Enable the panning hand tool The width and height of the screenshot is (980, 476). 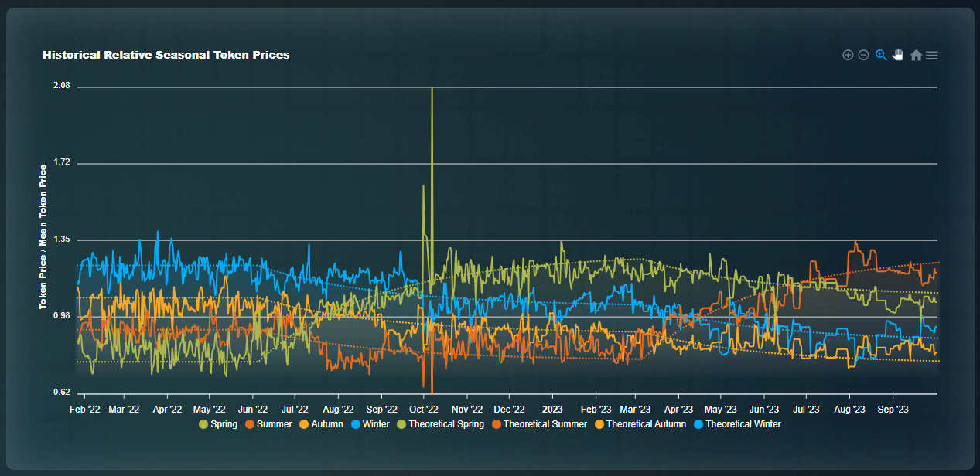tap(898, 55)
